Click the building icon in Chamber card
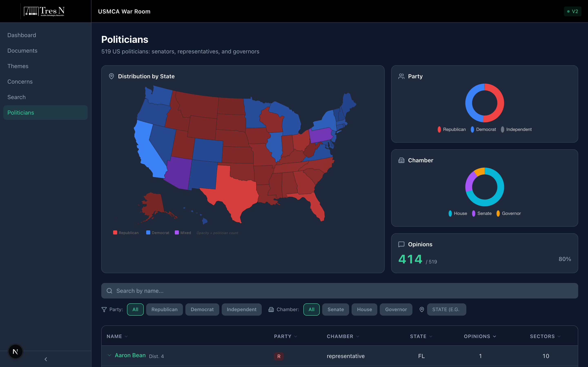588x367 pixels. (401, 160)
